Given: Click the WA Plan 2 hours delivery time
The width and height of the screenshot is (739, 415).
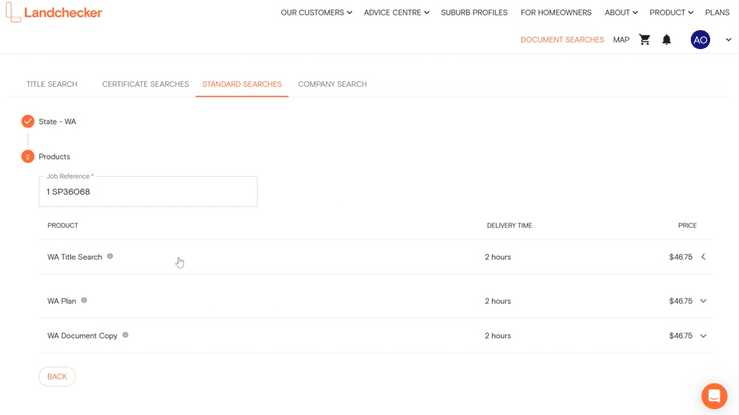Looking at the screenshot, I should point(498,301).
